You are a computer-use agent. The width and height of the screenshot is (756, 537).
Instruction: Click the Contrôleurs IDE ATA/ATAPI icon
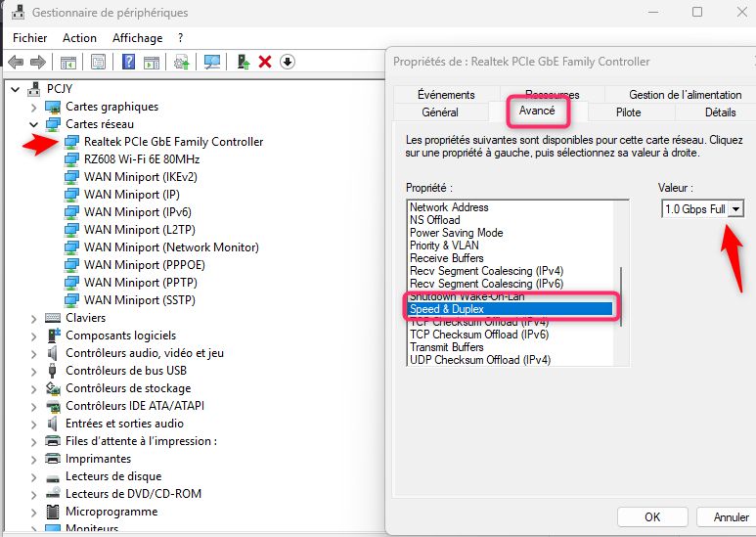click(53, 406)
